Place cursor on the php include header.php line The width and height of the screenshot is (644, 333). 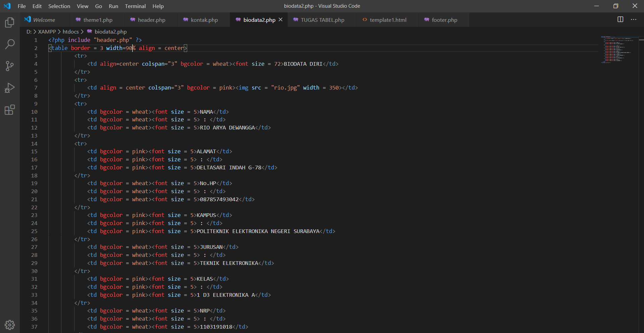tap(95, 40)
